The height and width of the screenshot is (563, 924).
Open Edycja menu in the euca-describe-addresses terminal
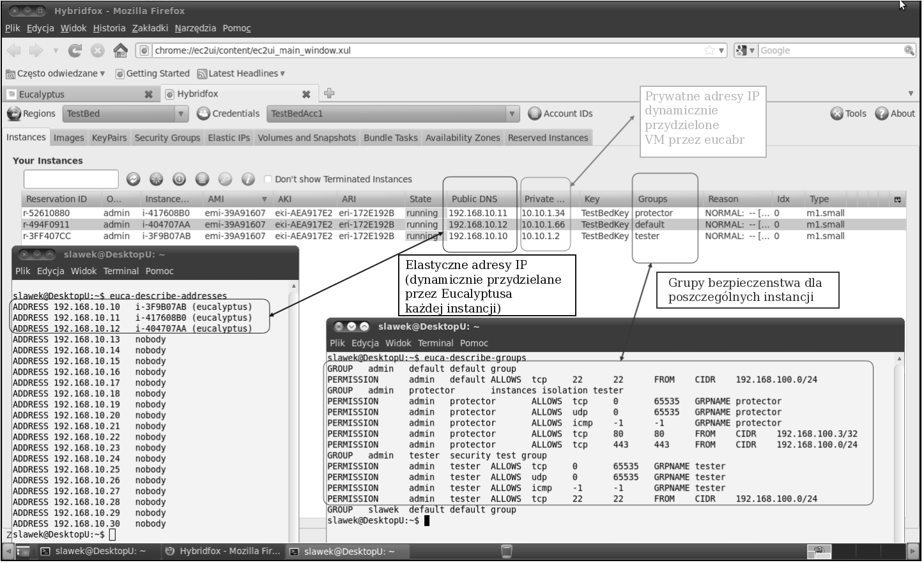click(x=50, y=271)
